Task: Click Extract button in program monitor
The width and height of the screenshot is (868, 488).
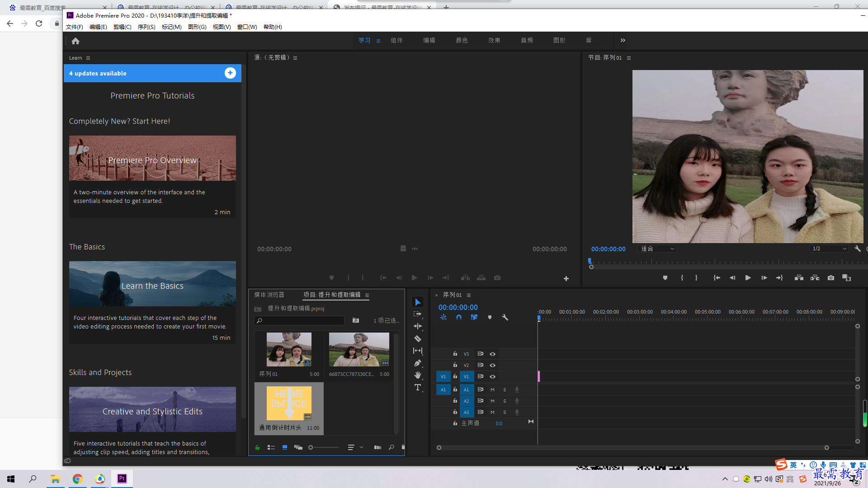Action: (x=815, y=278)
